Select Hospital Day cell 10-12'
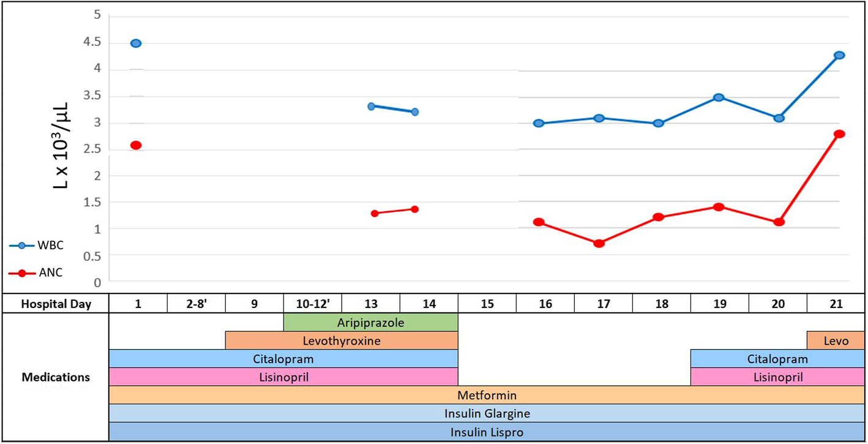868x444 pixels. (312, 304)
